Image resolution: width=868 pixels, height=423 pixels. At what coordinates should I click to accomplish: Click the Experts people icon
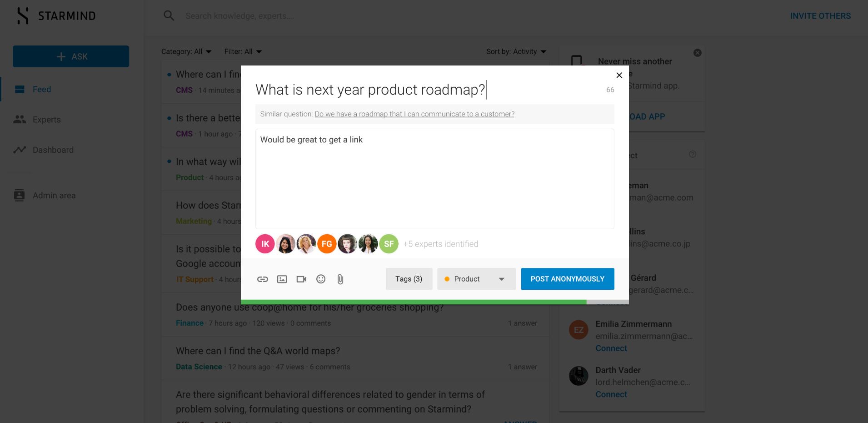click(20, 119)
